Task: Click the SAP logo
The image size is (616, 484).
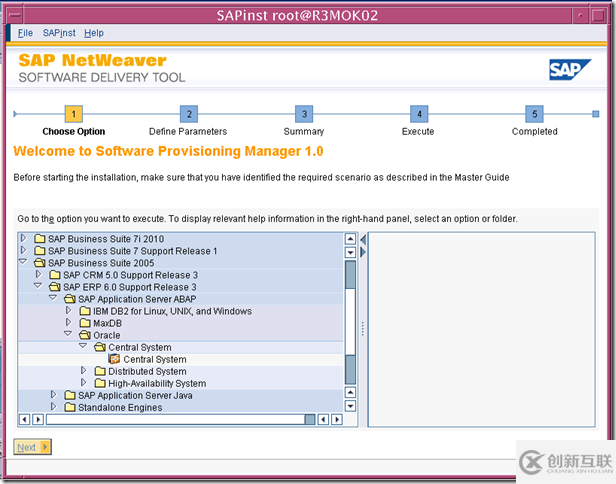Action: (570, 70)
